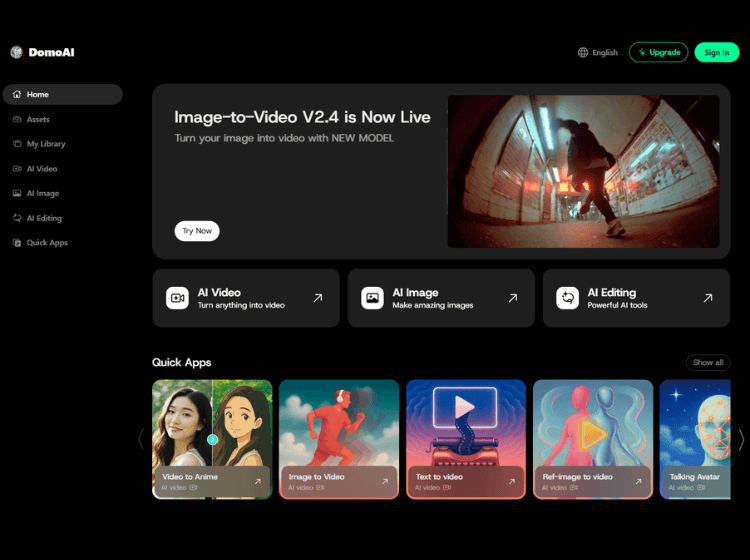Click the AI Editing card icon

(x=568, y=298)
